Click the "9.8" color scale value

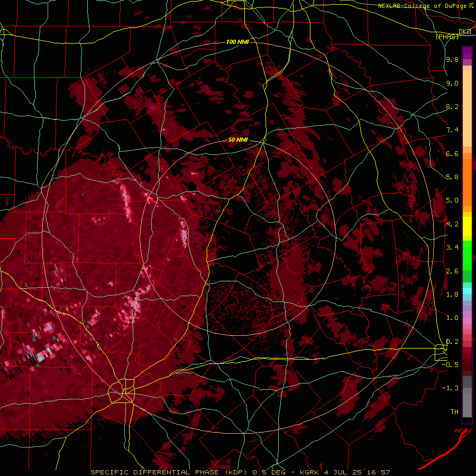click(452, 60)
